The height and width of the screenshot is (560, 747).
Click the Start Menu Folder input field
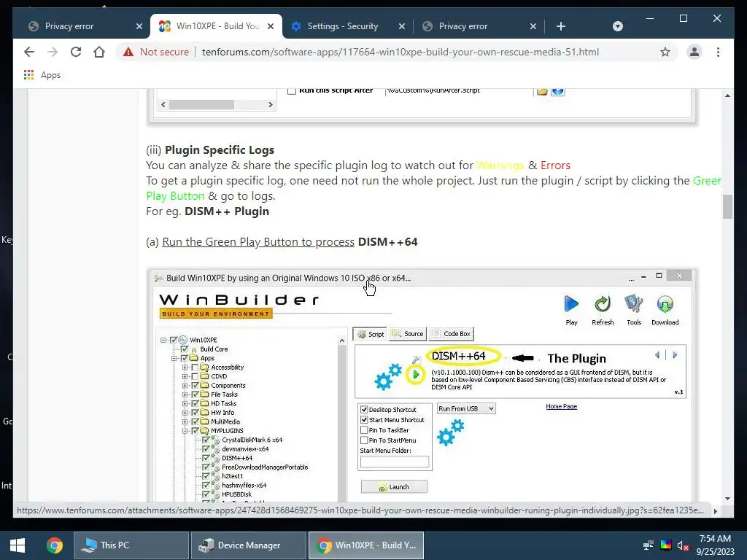coord(395,462)
